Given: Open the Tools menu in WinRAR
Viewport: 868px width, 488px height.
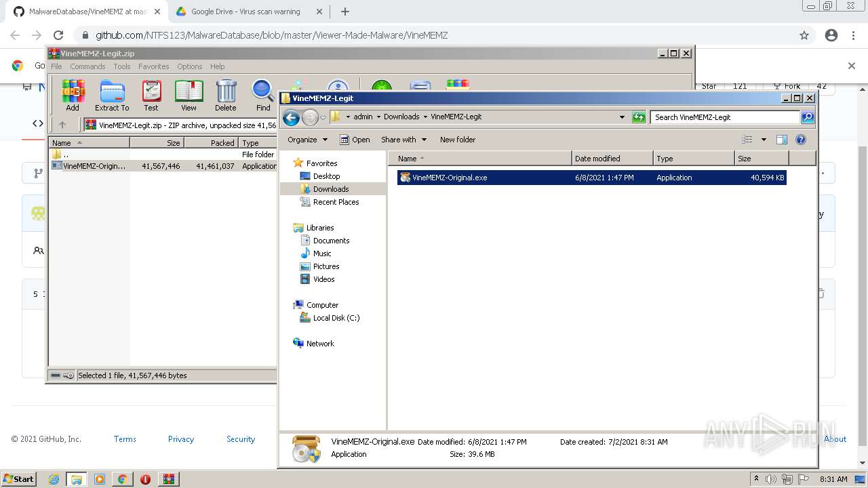Looking at the screenshot, I should (122, 66).
